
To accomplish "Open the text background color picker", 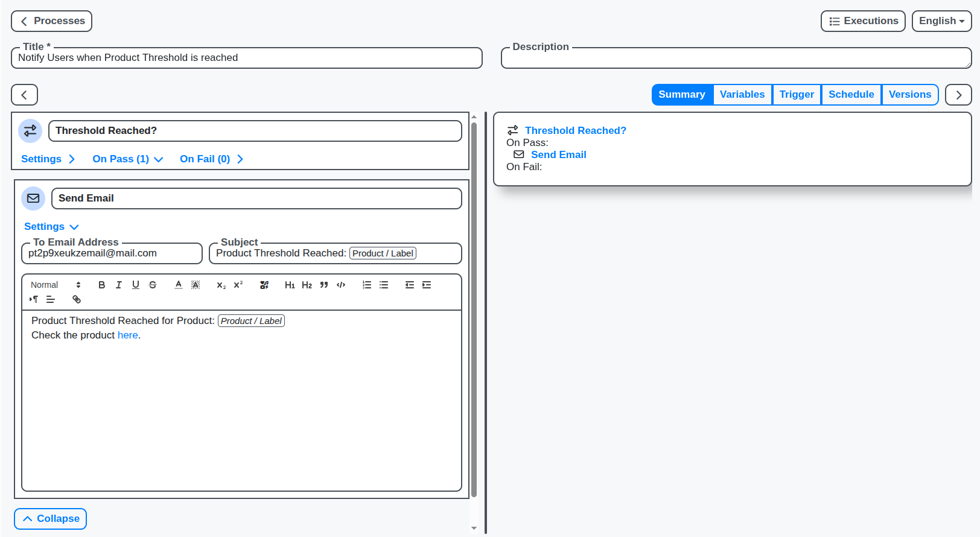I will coord(196,285).
